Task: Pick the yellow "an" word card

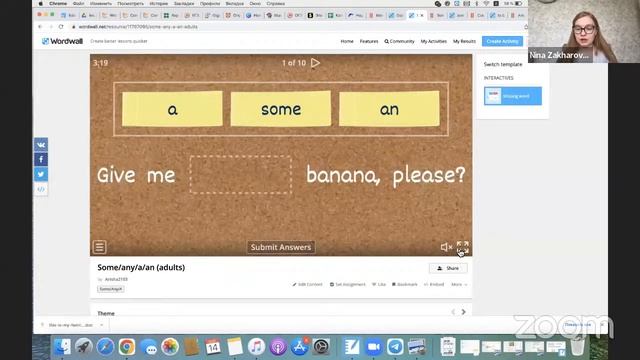Action: coord(389,109)
